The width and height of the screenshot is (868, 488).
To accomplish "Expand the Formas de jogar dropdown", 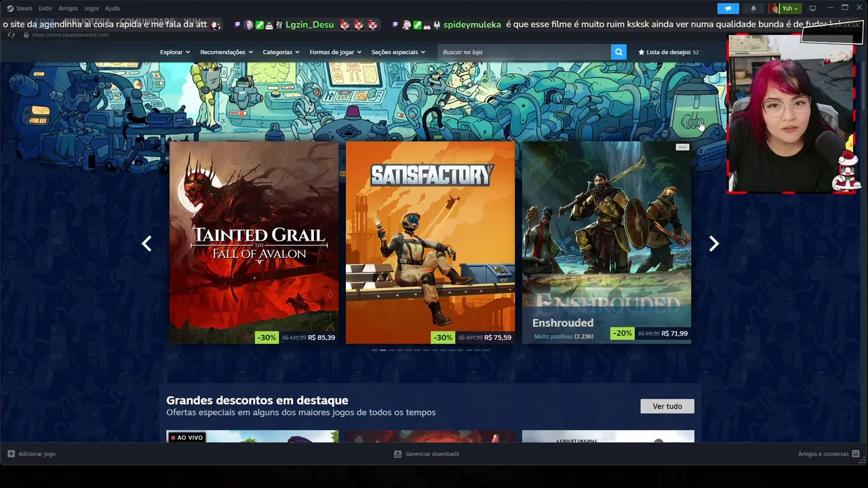I will tap(336, 52).
